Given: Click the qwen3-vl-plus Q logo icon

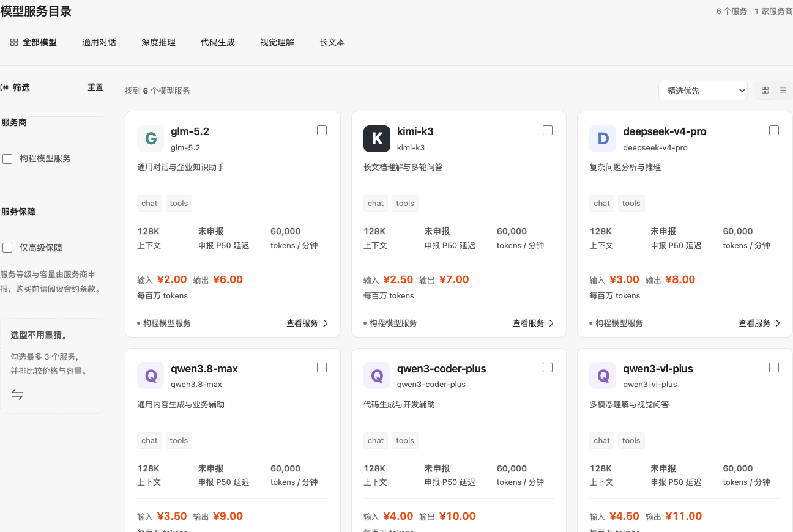Looking at the screenshot, I should coord(603,375).
